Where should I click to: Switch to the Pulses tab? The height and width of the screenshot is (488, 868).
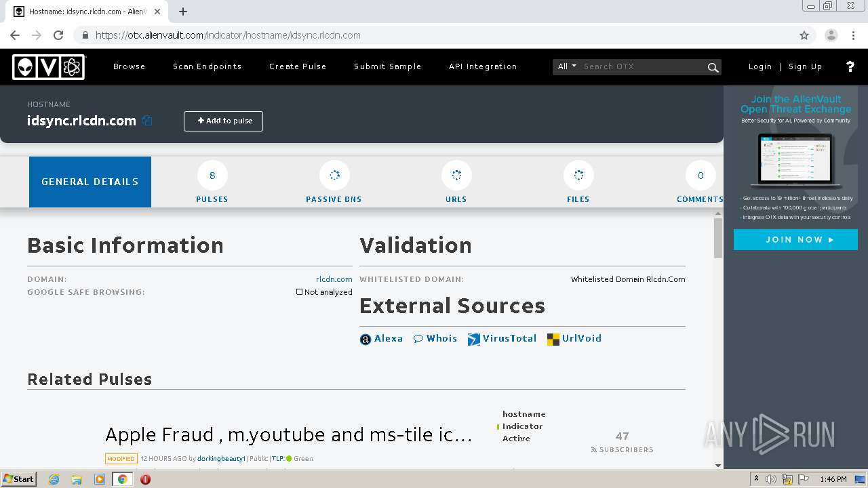212,182
